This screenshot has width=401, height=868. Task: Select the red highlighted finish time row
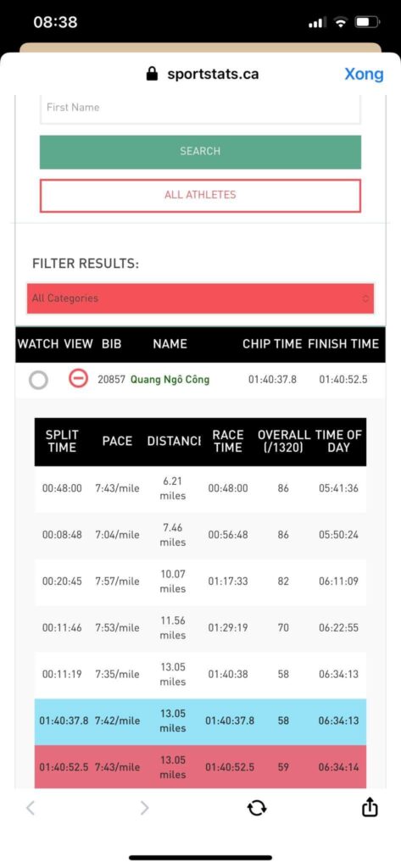click(200, 766)
